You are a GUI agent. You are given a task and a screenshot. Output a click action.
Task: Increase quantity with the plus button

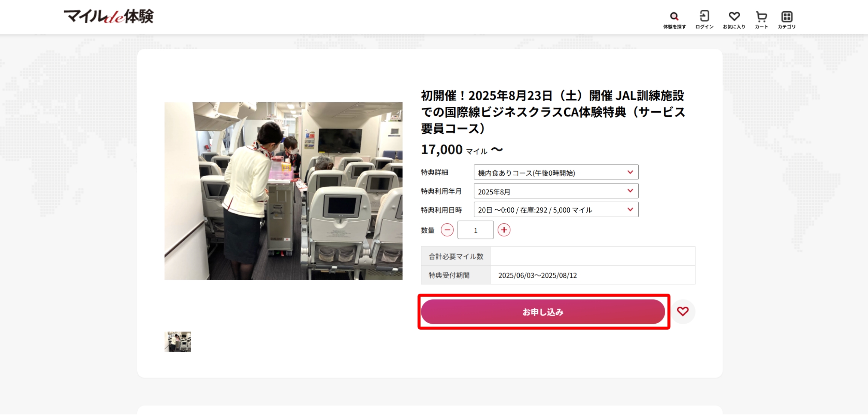tap(504, 230)
